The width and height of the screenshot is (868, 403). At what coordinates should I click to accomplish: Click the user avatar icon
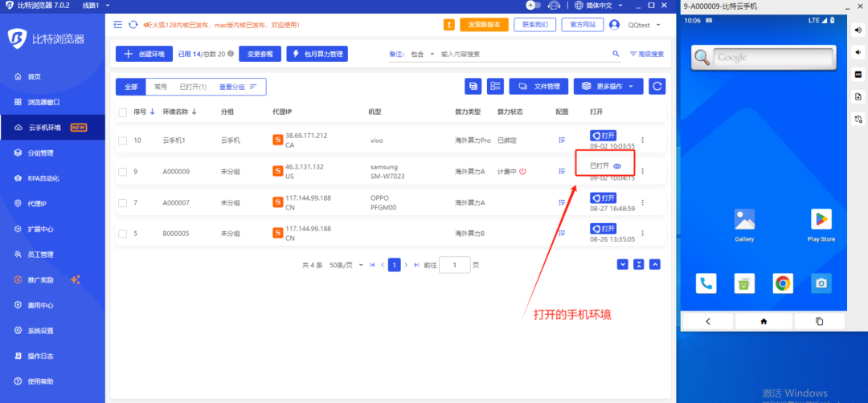(614, 25)
